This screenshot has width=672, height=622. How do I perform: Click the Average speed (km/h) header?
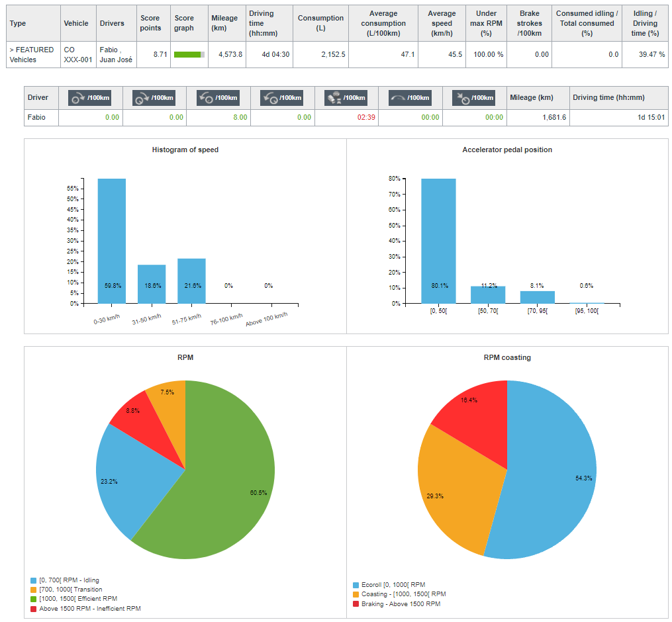[x=442, y=23]
